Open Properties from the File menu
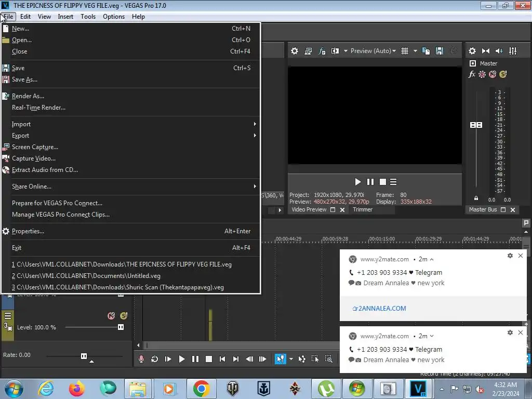 (x=130, y=231)
